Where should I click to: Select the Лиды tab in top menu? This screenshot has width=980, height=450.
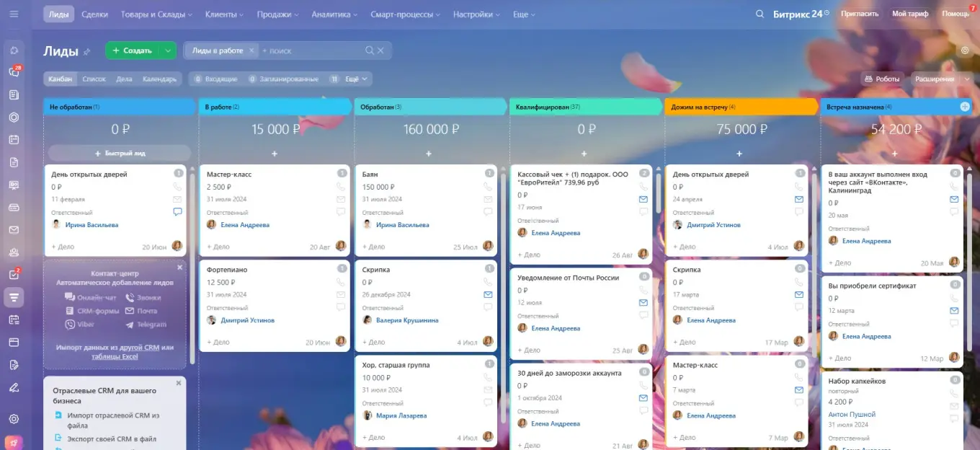tap(58, 14)
